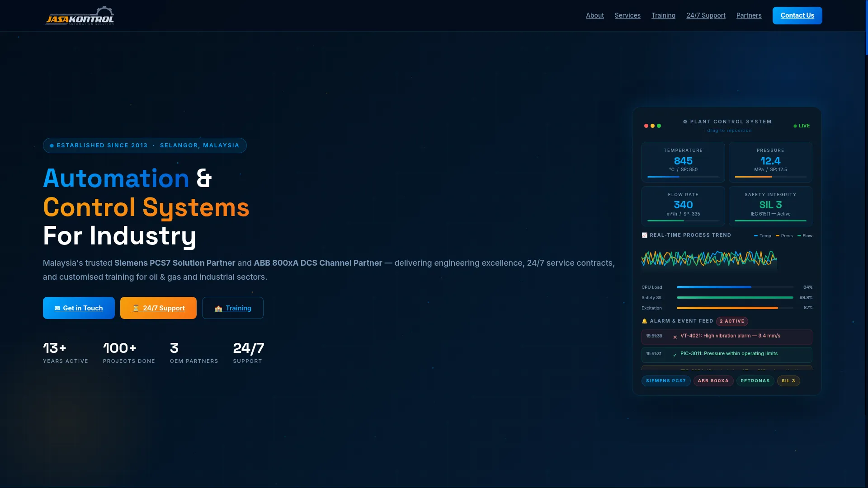Click the ABB 800XA tag
Image resolution: width=868 pixels, height=488 pixels.
713,381
